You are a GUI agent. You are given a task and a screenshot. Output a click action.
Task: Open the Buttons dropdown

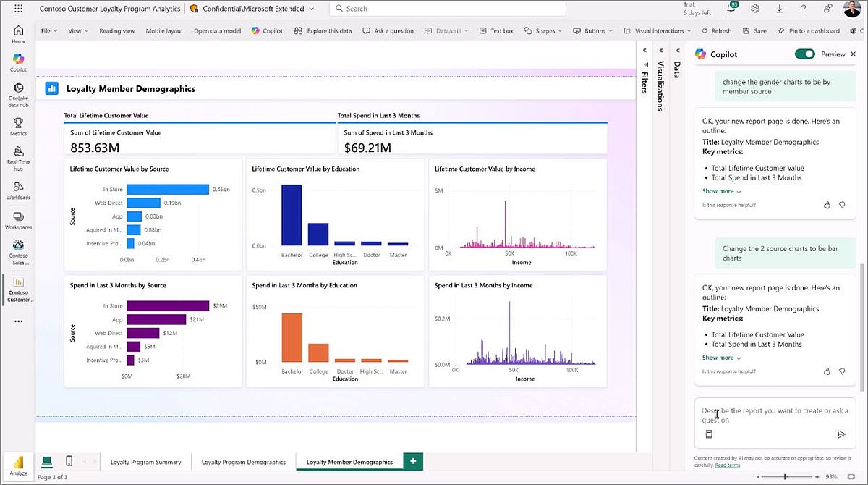(x=595, y=31)
